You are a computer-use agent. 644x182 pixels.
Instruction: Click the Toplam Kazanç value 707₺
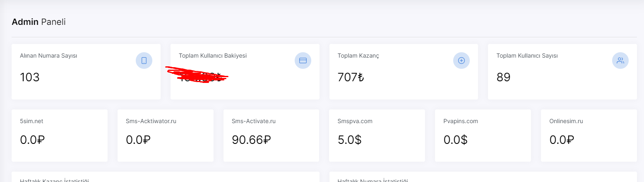[x=351, y=77]
